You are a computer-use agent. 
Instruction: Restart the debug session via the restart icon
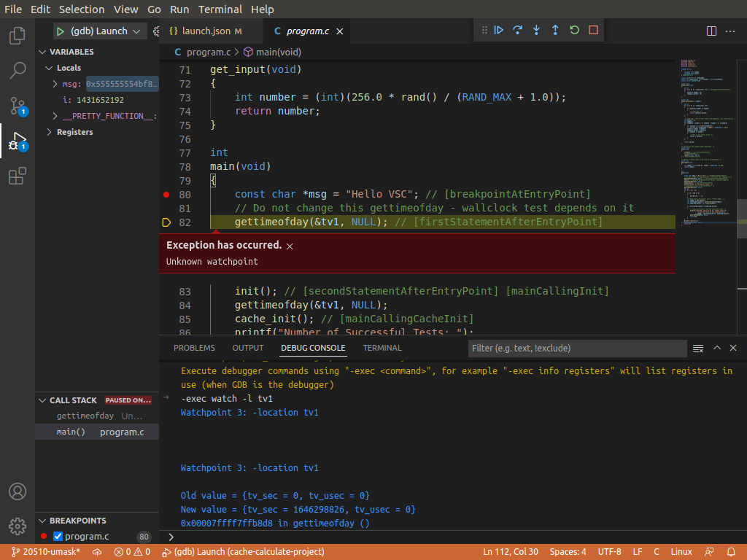pyautogui.click(x=573, y=31)
